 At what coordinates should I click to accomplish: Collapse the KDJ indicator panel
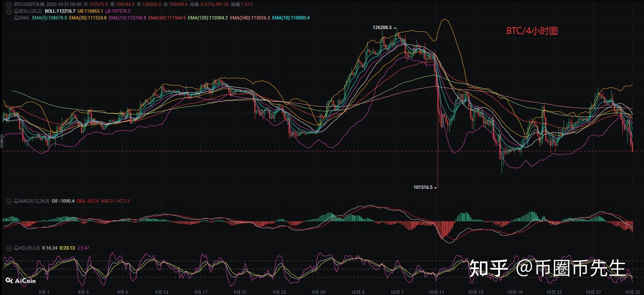point(9,248)
